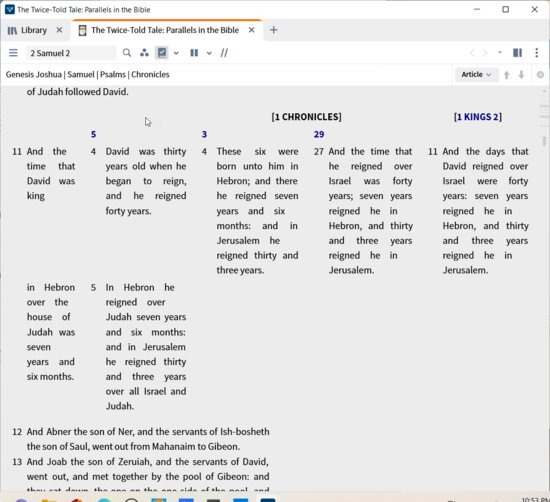Screen dimensions: 550x502
Task: Click the gray circle icon beside down arrow
Action: click(540, 75)
